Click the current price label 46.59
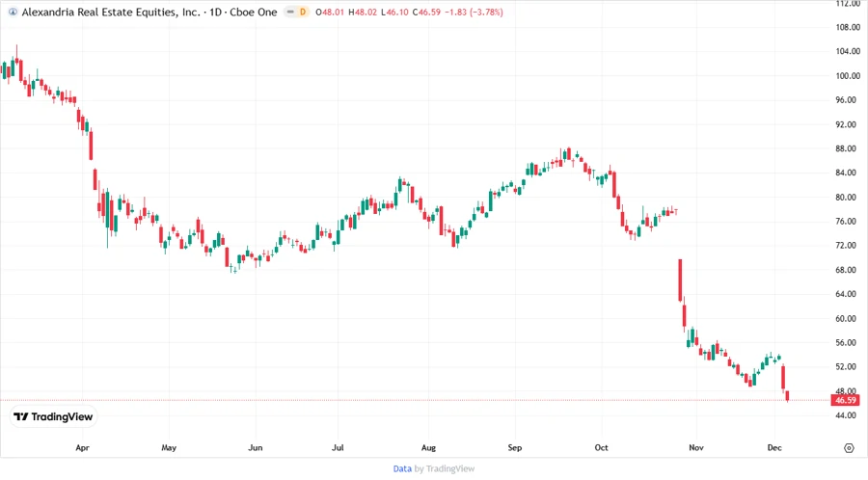 [845, 400]
